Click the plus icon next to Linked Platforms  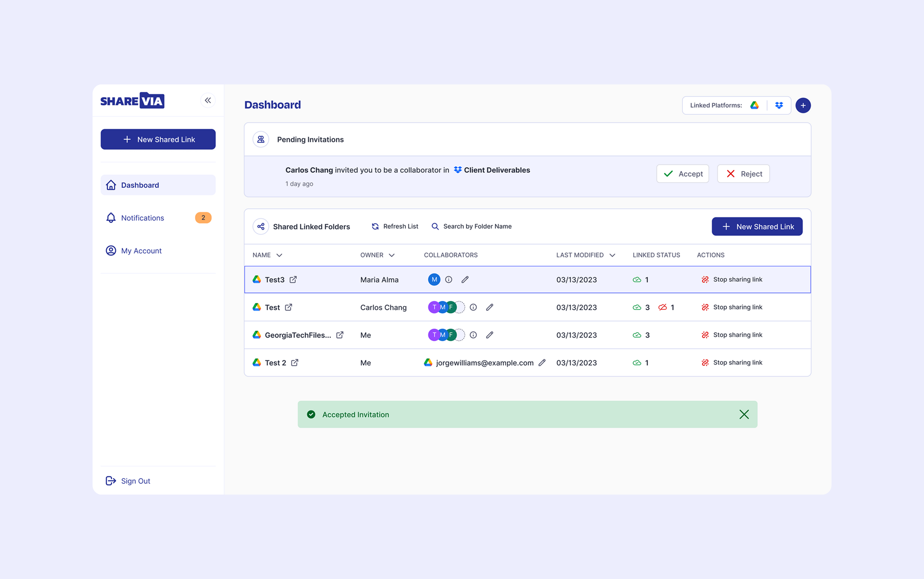(803, 105)
